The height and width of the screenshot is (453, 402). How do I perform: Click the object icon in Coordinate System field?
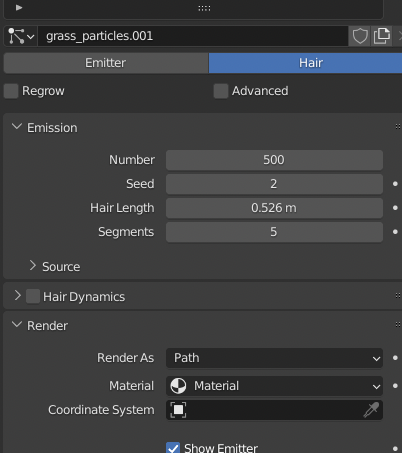click(x=178, y=410)
